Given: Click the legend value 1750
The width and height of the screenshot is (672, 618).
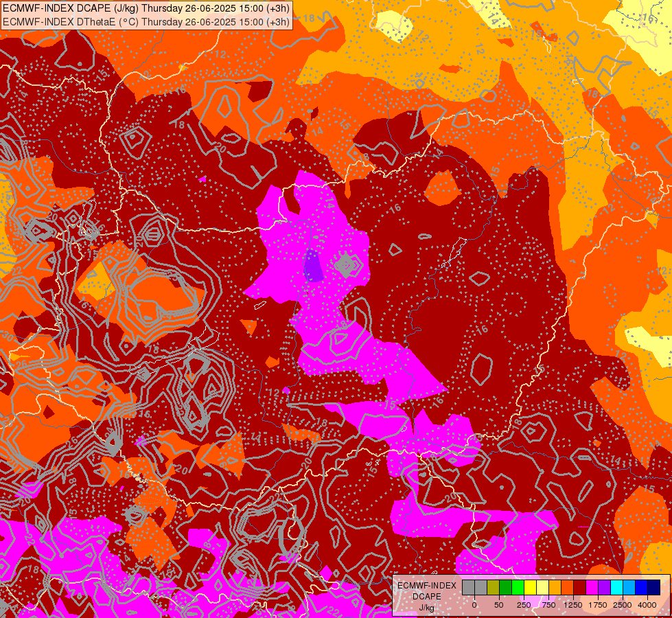Looking at the screenshot, I should [x=598, y=605].
